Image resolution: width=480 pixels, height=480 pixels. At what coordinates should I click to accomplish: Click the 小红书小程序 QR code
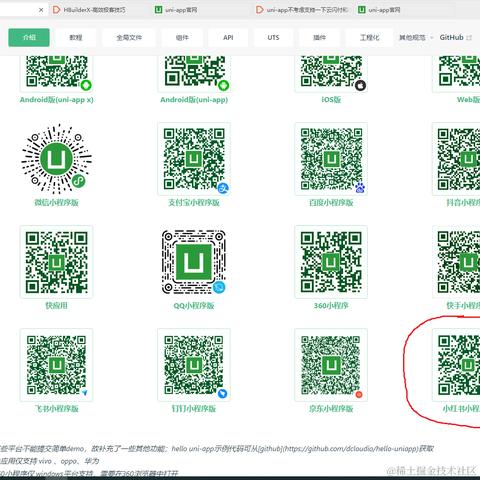coord(456,365)
